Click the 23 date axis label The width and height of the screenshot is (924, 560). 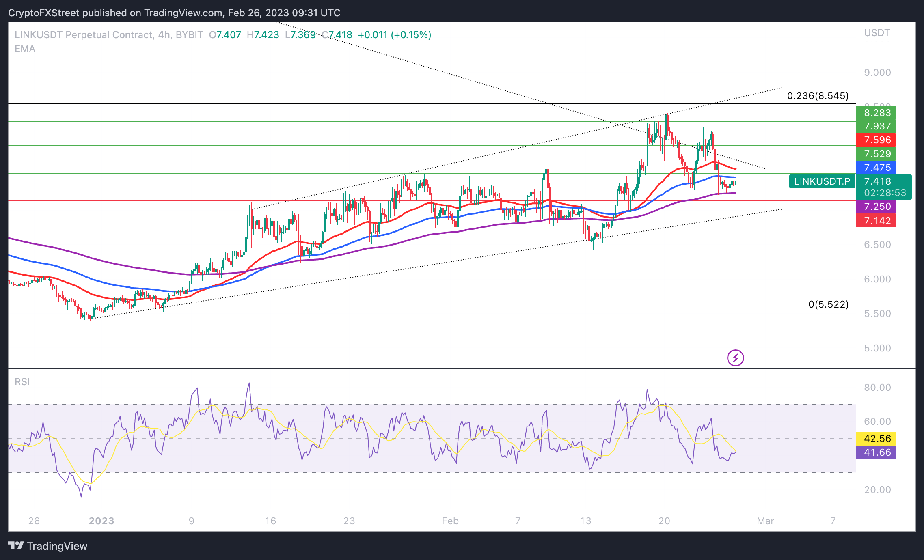(349, 521)
